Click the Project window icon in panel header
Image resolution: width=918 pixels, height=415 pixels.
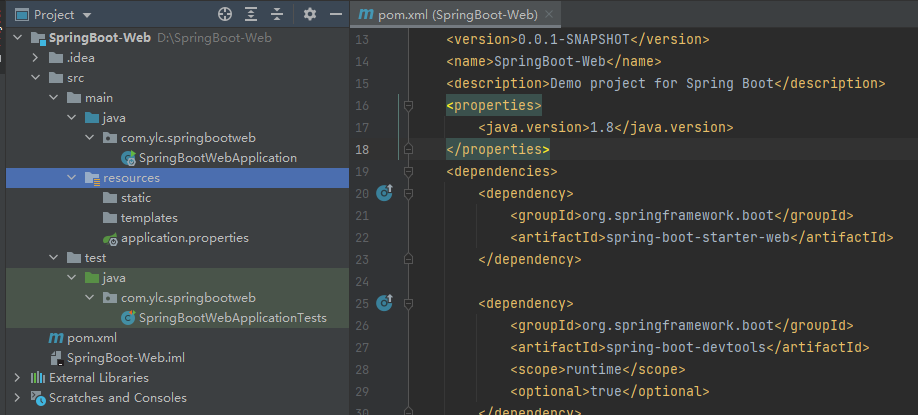tap(22, 15)
